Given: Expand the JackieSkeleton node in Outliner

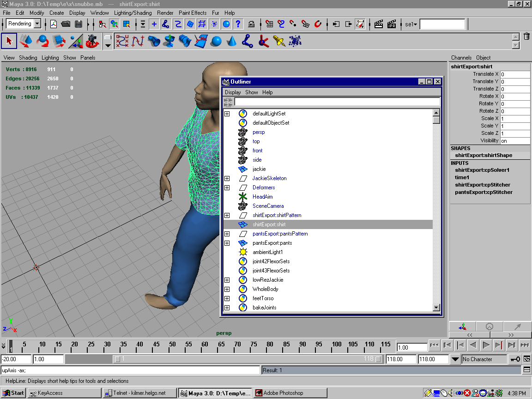Looking at the screenshot, I should (227, 178).
